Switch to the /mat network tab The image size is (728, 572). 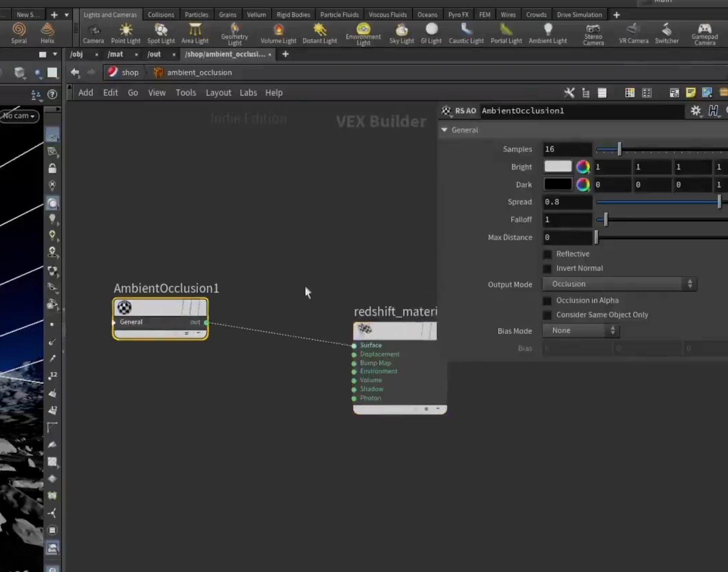pyautogui.click(x=115, y=54)
